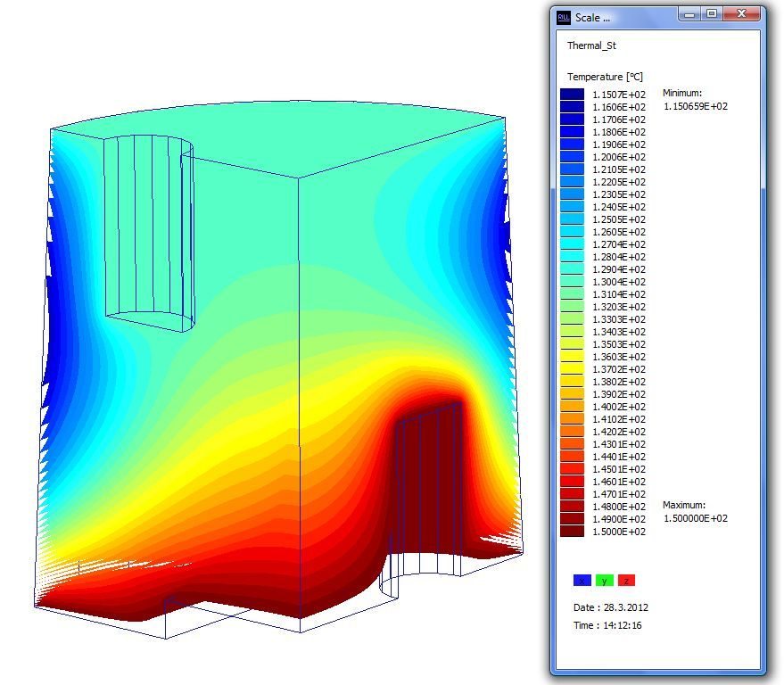Pick the cyan 1.2704E+02 color swatch
This screenshot has width=784, height=685.
click(572, 244)
